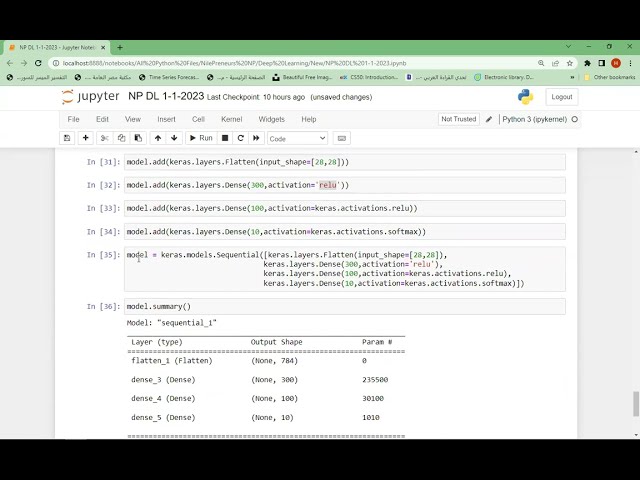Bookmark this page with the star icon

point(569,63)
